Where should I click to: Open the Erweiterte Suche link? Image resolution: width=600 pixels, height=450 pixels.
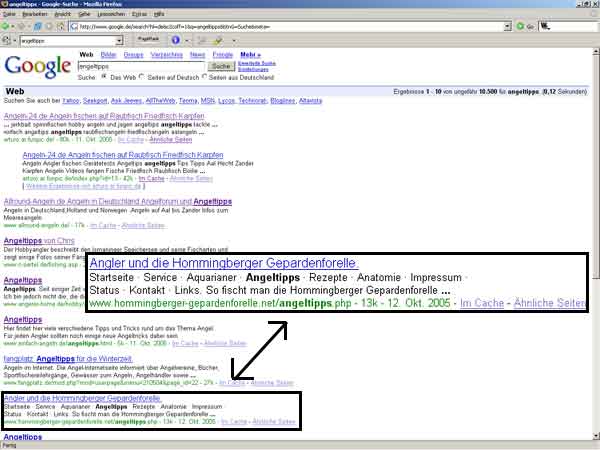pyautogui.click(x=256, y=64)
